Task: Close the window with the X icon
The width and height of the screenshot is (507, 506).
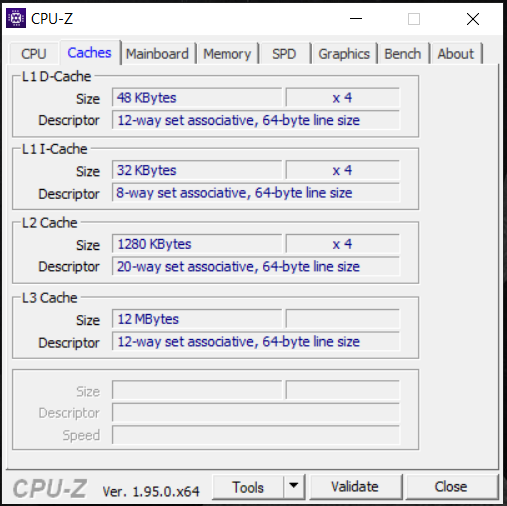Action: 473,19
